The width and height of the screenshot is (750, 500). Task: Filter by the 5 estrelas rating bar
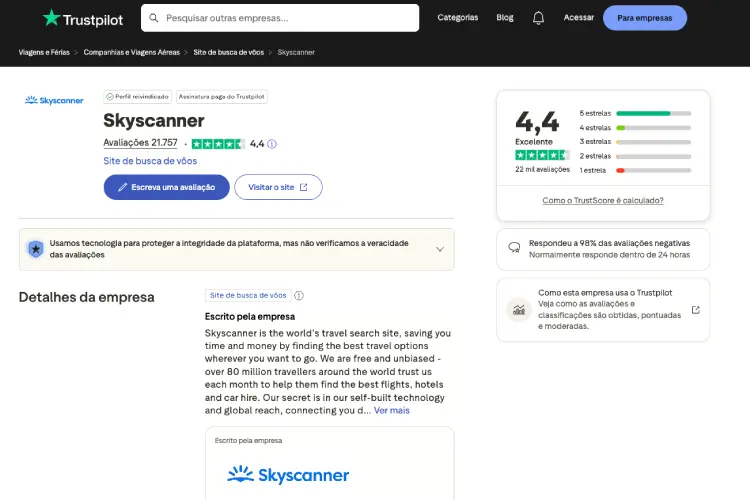(635, 113)
